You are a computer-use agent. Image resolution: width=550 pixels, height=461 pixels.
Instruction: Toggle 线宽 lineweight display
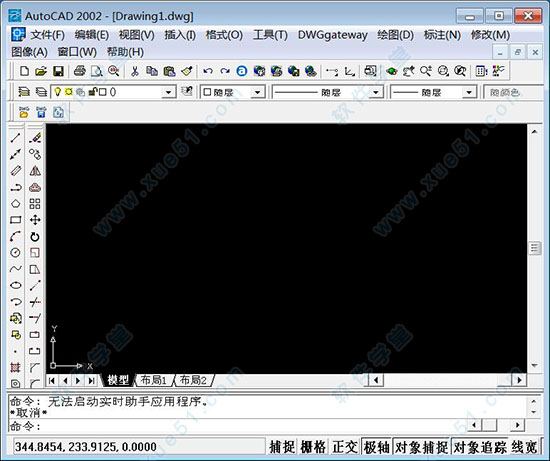pos(524,447)
